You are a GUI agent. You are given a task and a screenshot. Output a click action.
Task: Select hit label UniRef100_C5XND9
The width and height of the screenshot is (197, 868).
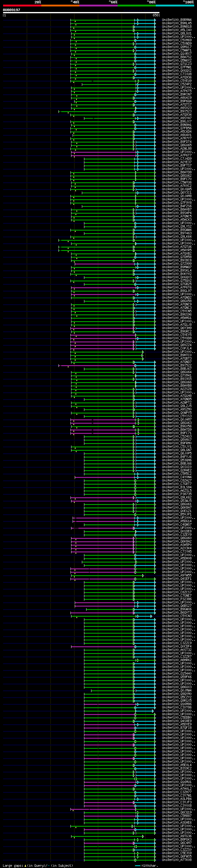[x=177, y=43]
